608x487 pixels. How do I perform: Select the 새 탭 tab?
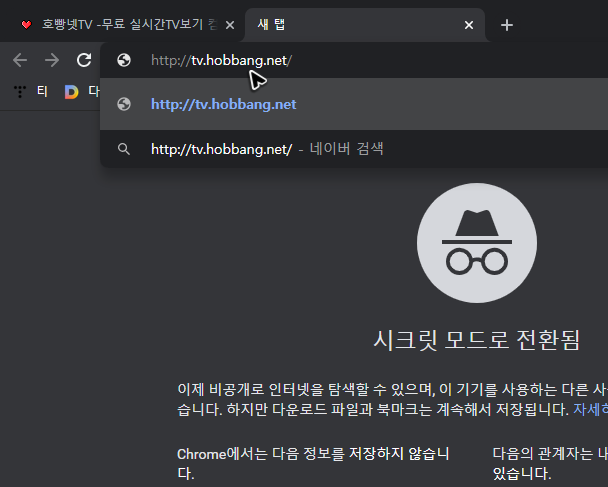(364, 25)
